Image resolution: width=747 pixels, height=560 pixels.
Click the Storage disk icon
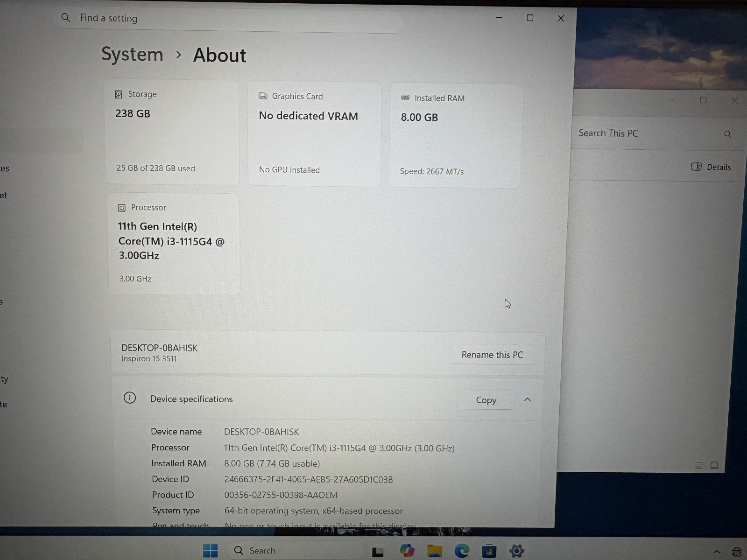[x=119, y=94]
